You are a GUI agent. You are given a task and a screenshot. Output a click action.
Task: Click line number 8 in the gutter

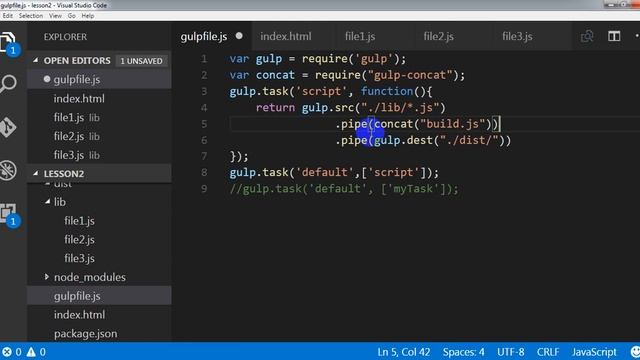[204, 173]
